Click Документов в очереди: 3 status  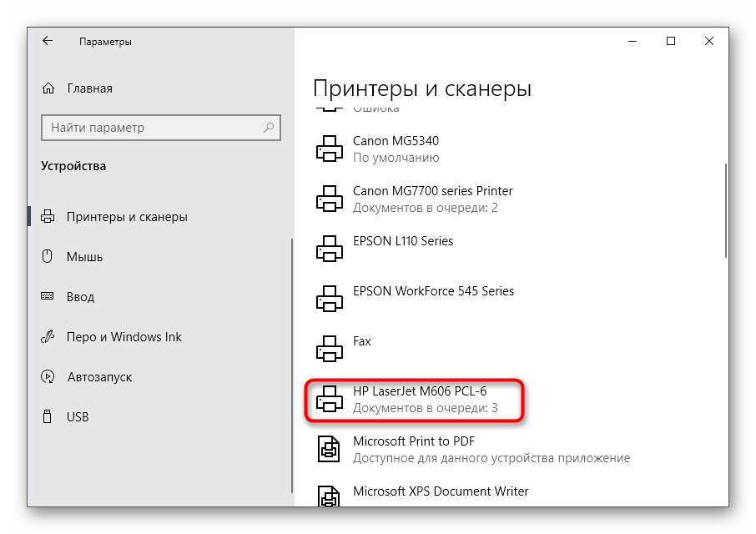click(426, 408)
